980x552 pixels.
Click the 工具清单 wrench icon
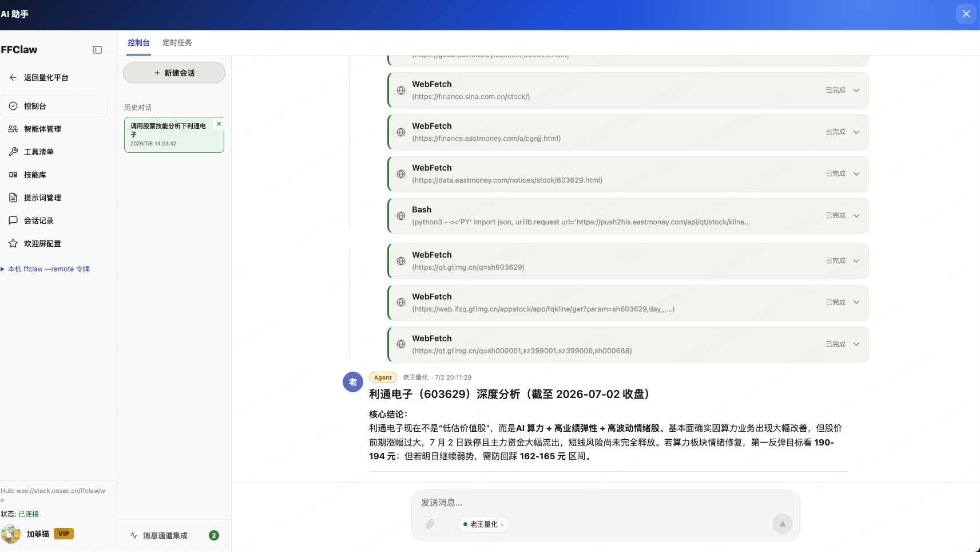point(13,152)
